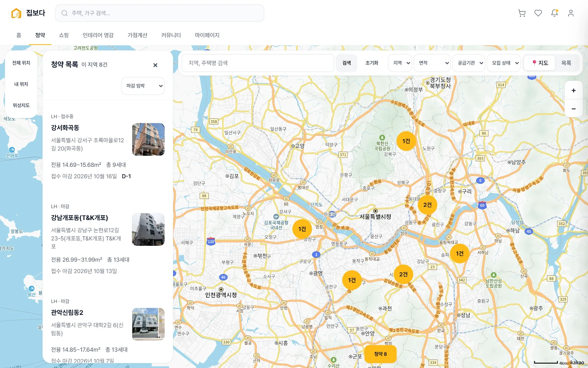Click the 2건 cluster near 강남구

[404, 275]
